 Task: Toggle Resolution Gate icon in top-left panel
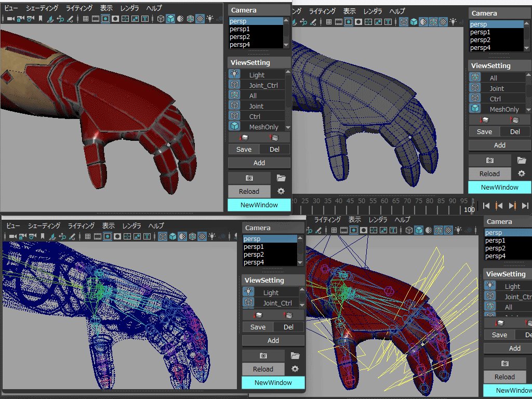tap(105, 19)
